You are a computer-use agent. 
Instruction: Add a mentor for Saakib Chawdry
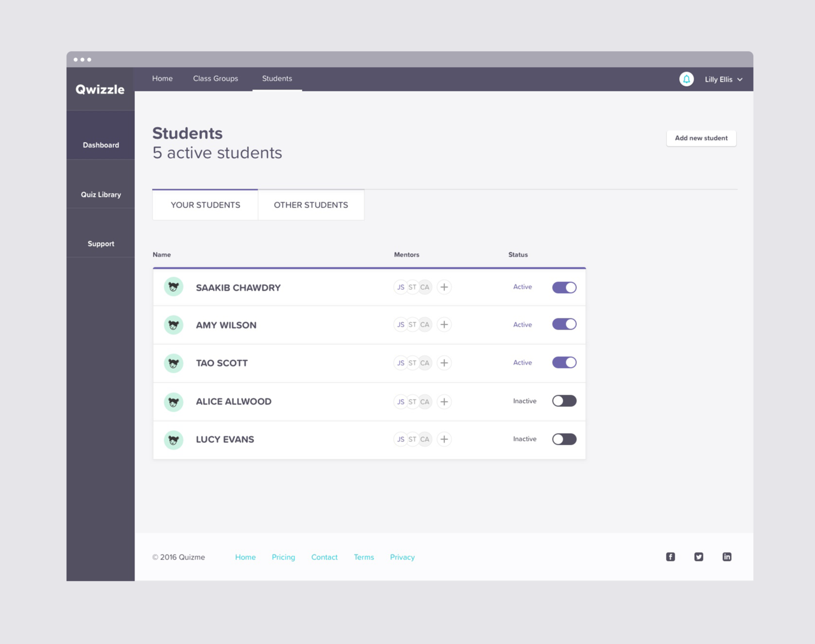click(x=444, y=287)
